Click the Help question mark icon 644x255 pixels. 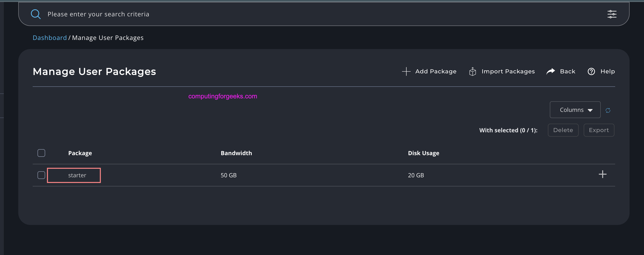tap(591, 71)
